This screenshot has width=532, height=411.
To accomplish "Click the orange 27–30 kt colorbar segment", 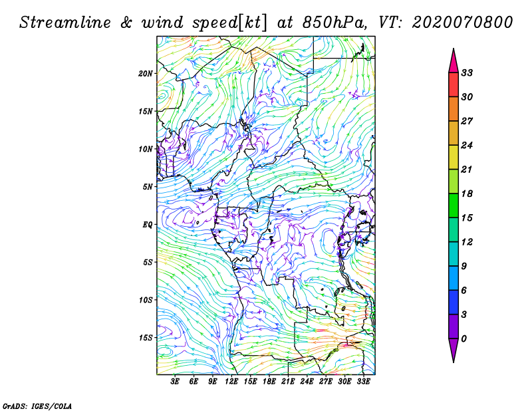I will tap(454, 109).
